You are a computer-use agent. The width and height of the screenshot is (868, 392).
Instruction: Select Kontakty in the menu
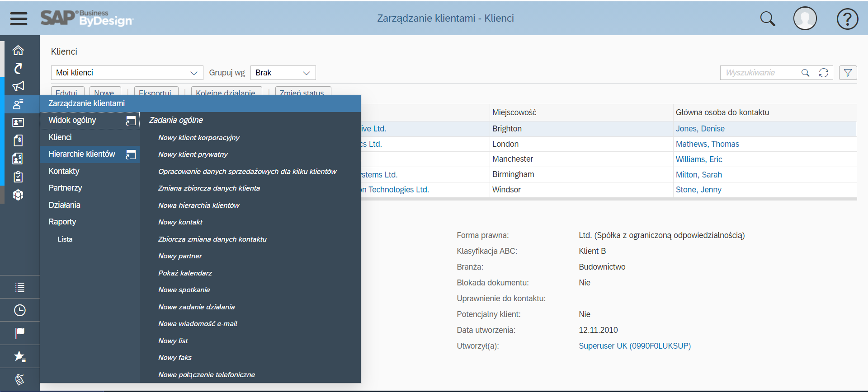pos(64,171)
